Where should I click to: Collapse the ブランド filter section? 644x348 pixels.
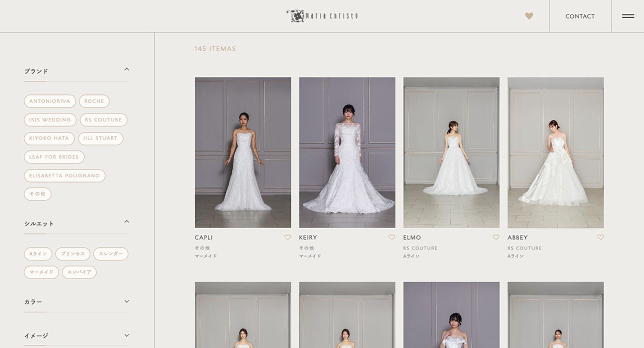[x=127, y=69]
